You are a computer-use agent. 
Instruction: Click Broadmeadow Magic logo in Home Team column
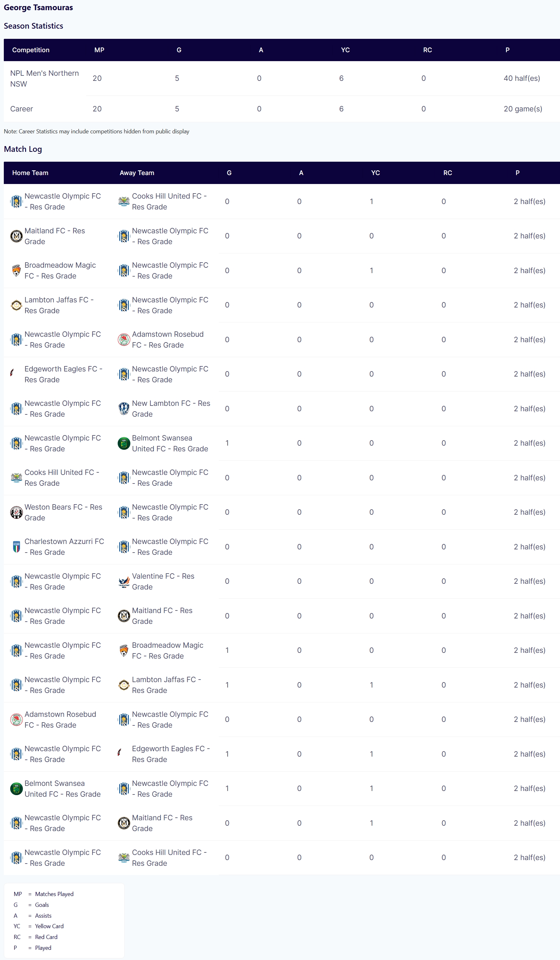pyautogui.click(x=16, y=271)
